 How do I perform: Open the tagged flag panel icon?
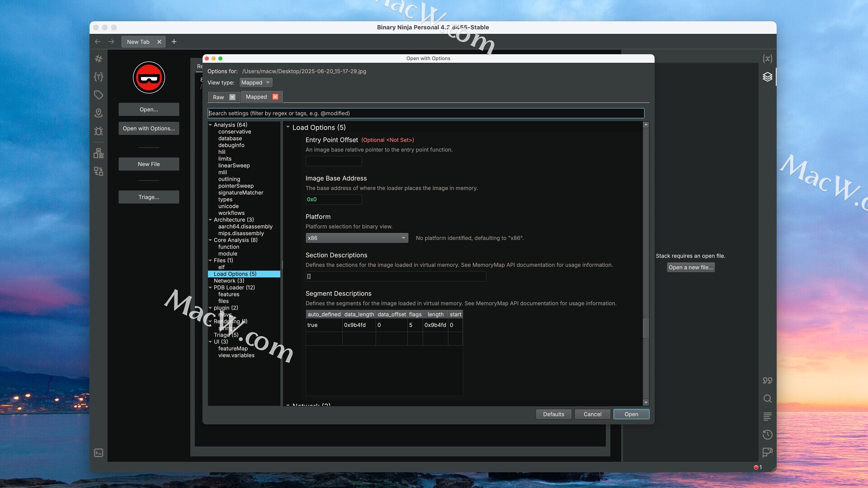pyautogui.click(x=767, y=452)
